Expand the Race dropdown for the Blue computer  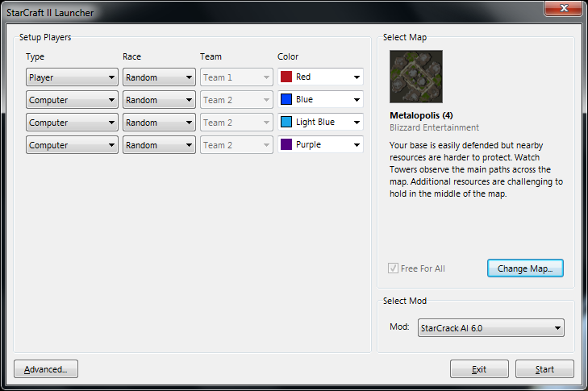[159, 100]
